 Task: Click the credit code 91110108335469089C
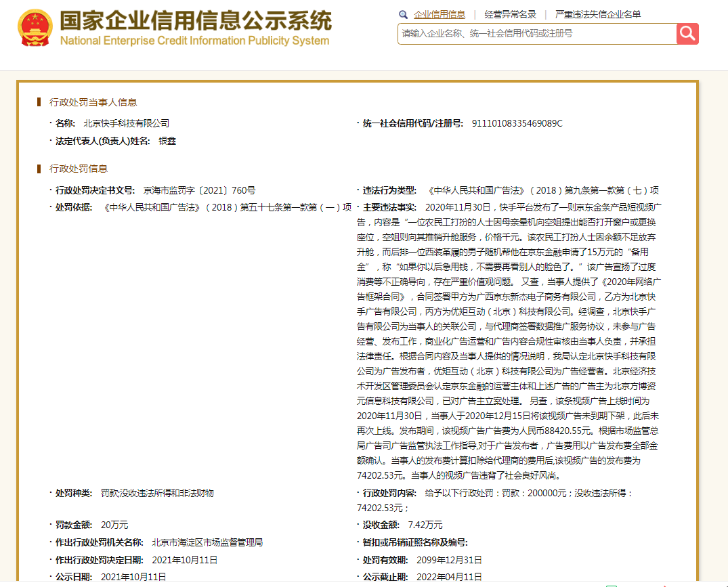coord(517,123)
